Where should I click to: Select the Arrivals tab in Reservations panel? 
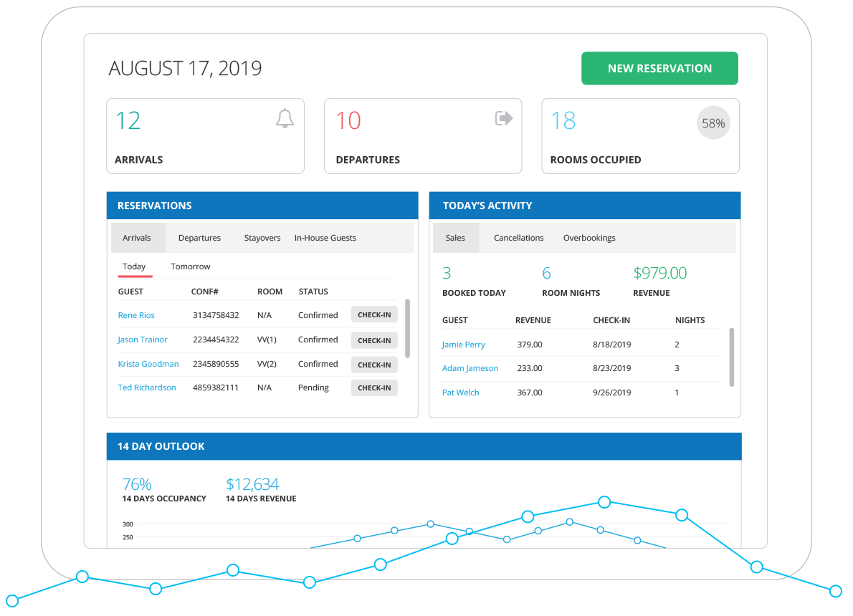138,237
